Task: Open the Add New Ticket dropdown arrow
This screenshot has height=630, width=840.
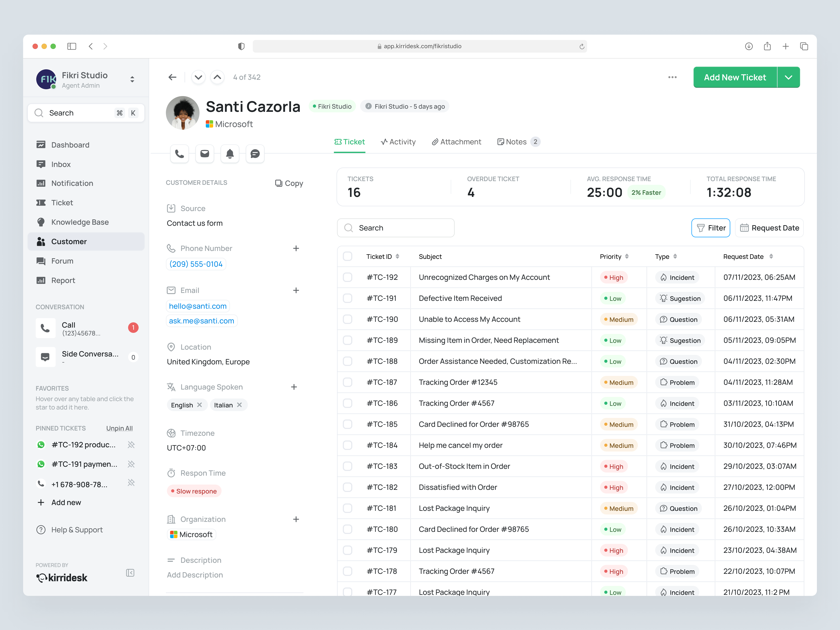Action: 789,77
